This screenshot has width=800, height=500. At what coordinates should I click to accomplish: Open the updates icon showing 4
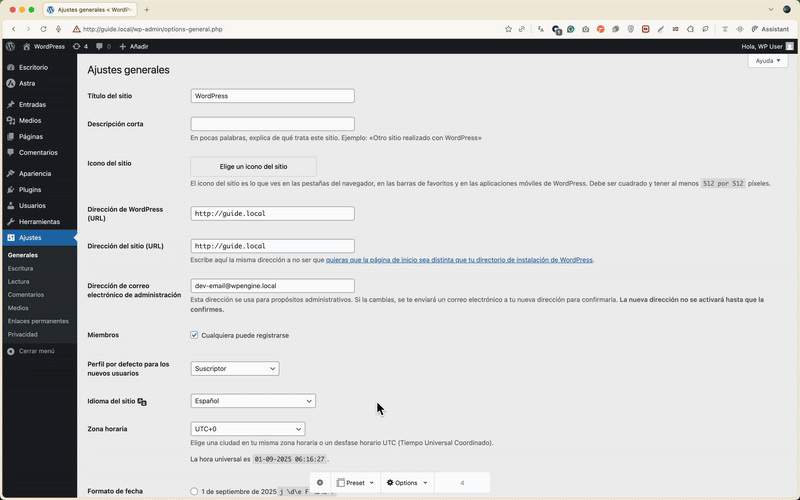click(x=80, y=46)
